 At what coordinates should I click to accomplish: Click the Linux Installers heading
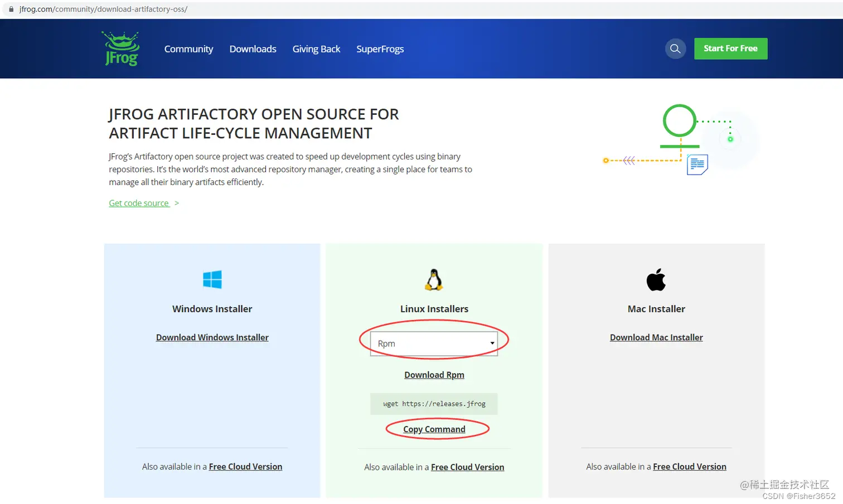(434, 309)
